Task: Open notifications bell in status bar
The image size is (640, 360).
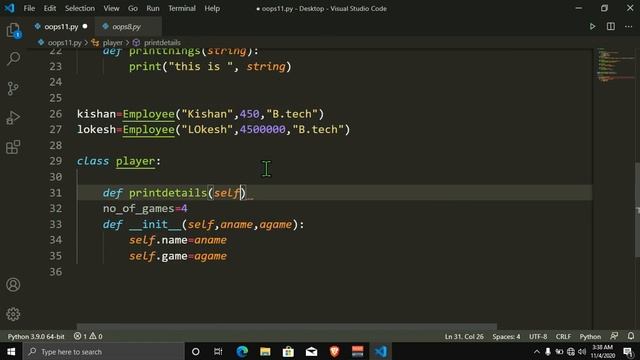Action: [x=631, y=336]
